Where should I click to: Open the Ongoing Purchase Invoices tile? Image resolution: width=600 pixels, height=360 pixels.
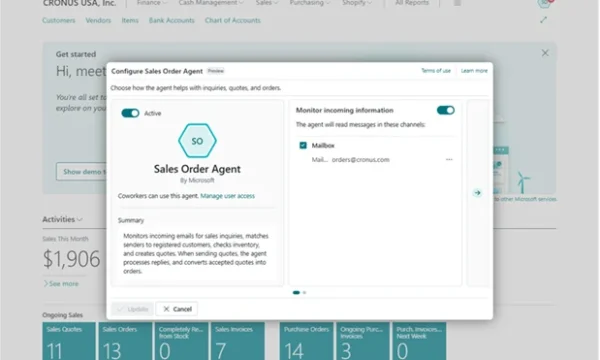363,341
